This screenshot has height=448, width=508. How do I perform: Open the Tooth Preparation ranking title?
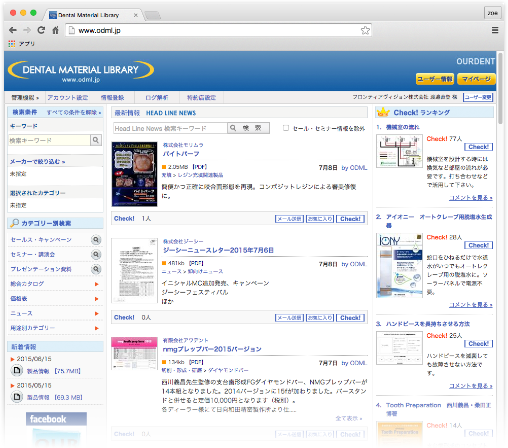coord(439,409)
